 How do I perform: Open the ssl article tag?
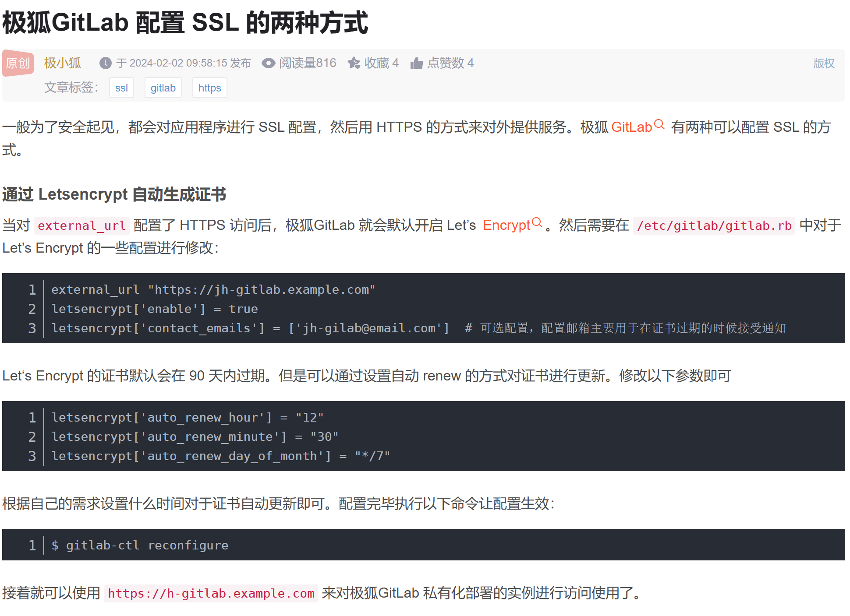pos(121,88)
